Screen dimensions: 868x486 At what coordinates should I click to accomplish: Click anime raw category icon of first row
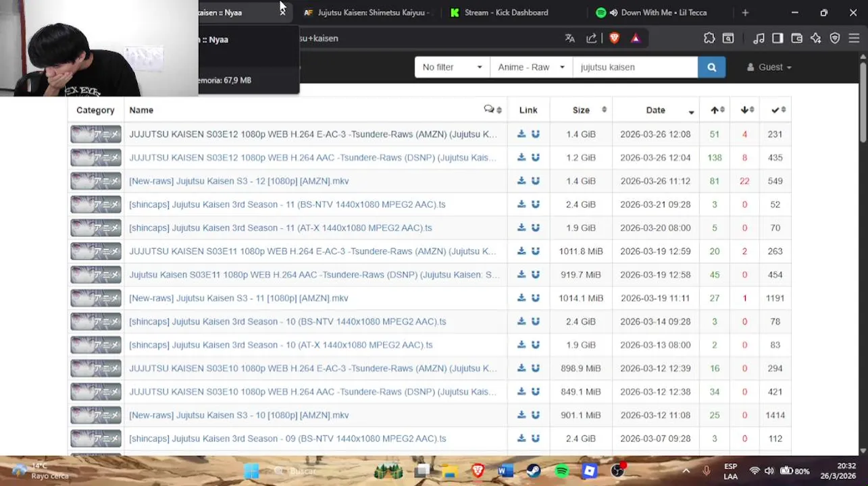(x=96, y=134)
